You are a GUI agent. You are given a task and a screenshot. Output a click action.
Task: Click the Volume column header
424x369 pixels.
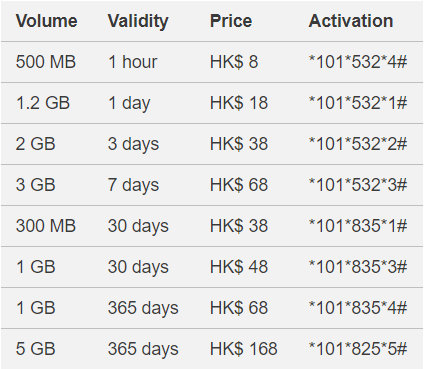tap(46, 21)
